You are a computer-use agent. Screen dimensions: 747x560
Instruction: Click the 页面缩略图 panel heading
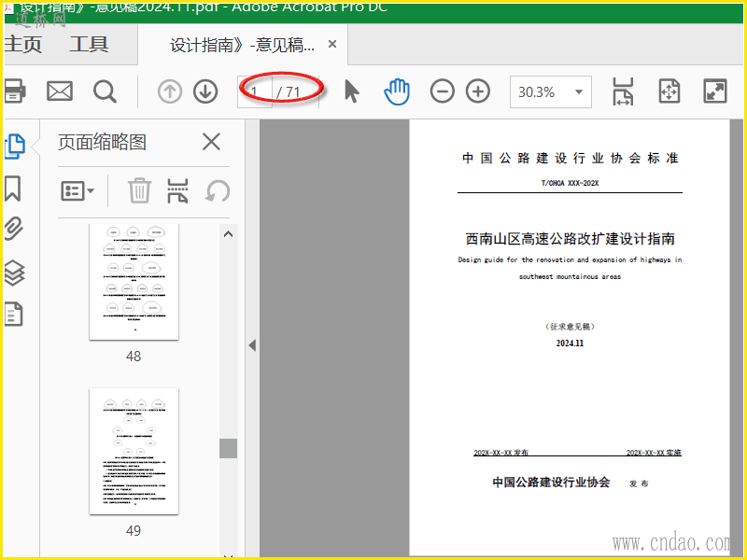point(102,142)
